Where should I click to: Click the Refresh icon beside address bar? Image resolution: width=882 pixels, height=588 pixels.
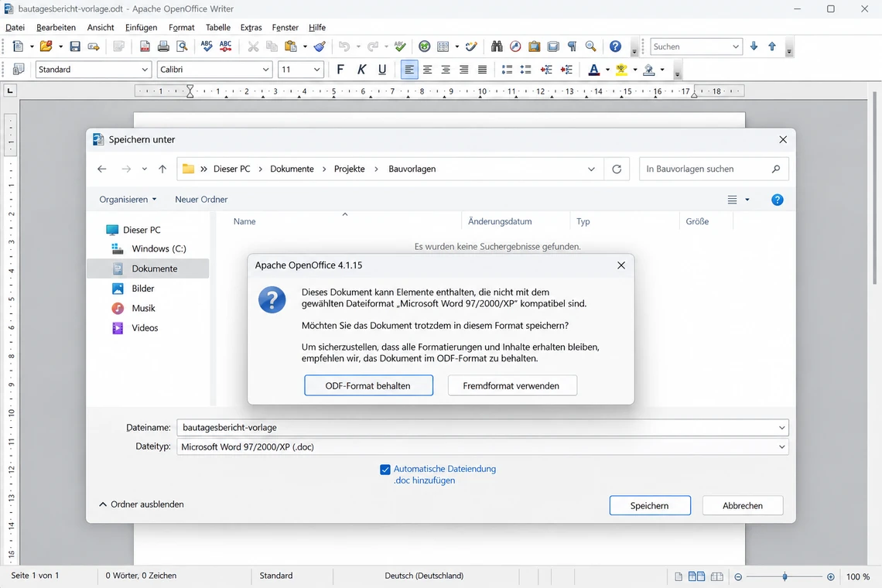point(617,169)
